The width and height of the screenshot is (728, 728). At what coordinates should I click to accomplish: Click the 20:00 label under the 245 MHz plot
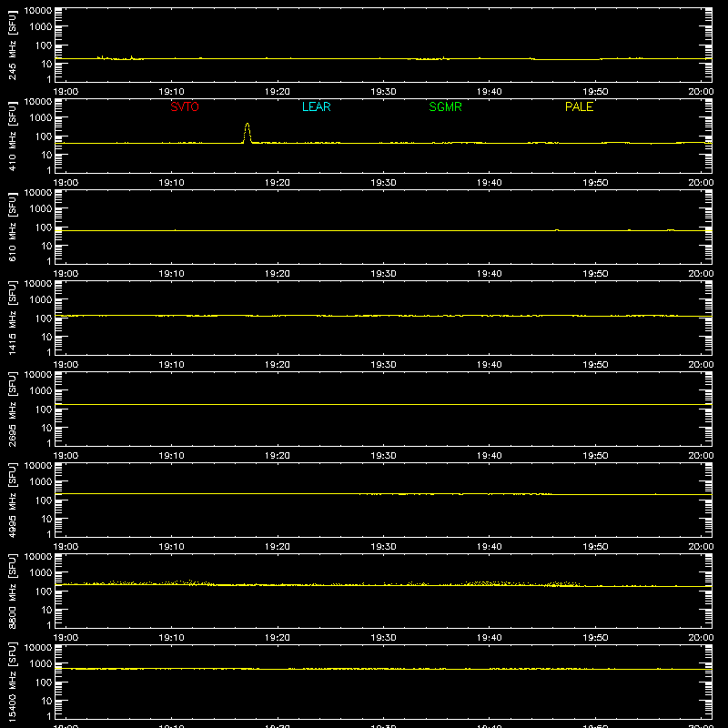tap(701, 92)
